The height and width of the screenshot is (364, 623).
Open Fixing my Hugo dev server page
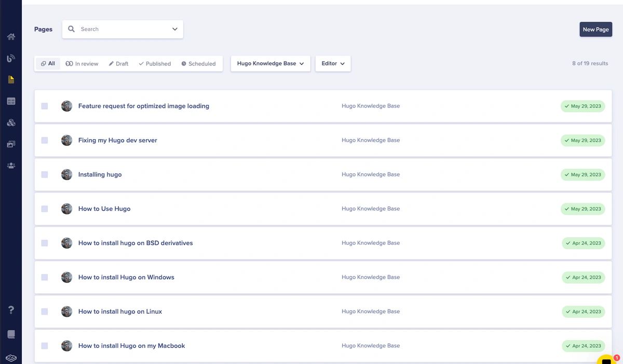pos(118,140)
